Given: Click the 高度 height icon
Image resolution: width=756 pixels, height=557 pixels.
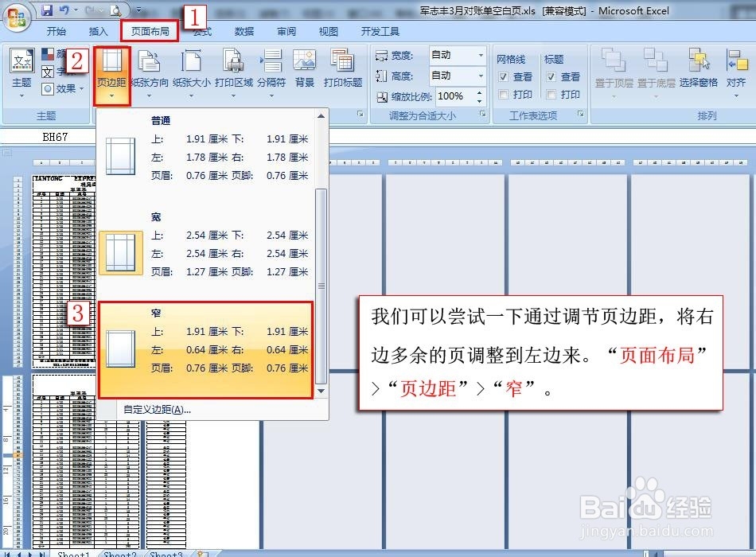Looking at the screenshot, I should [381, 76].
